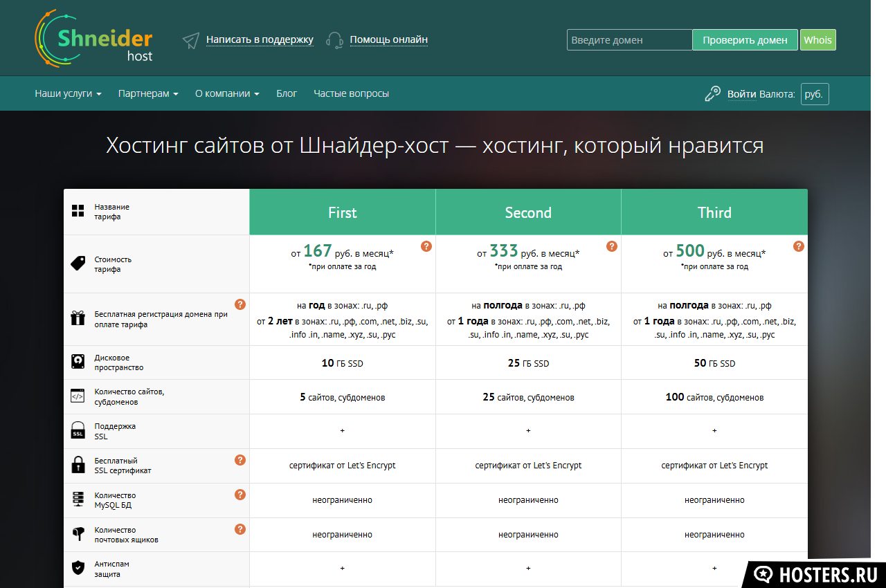The width and height of the screenshot is (886, 588).
Task: Click the Shneider host logo
Action: 93,39
